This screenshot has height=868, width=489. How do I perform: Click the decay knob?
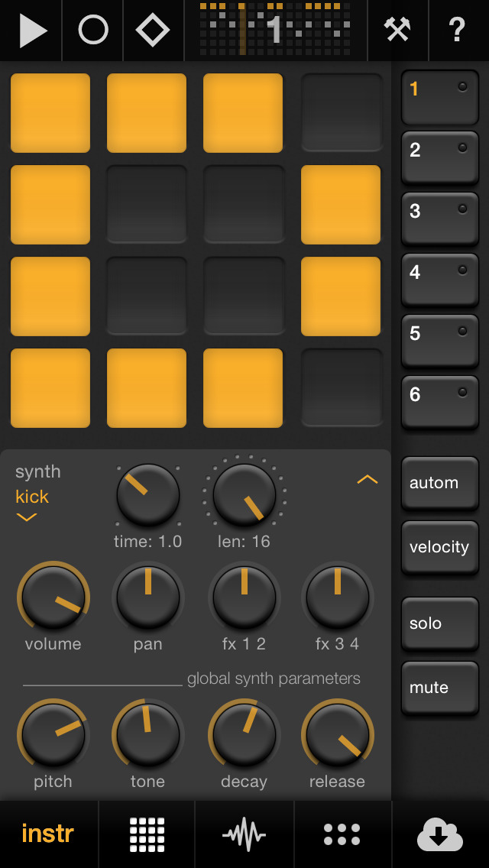click(244, 734)
